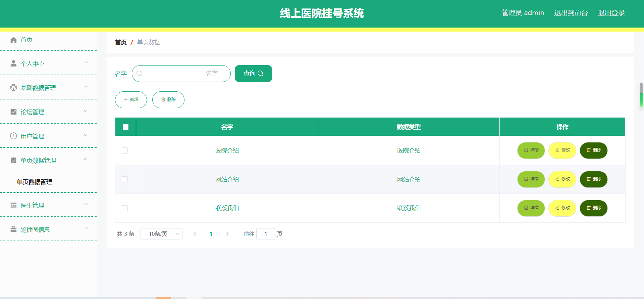Click 管理员 admin in the header
The height and width of the screenshot is (299, 644).
523,13
